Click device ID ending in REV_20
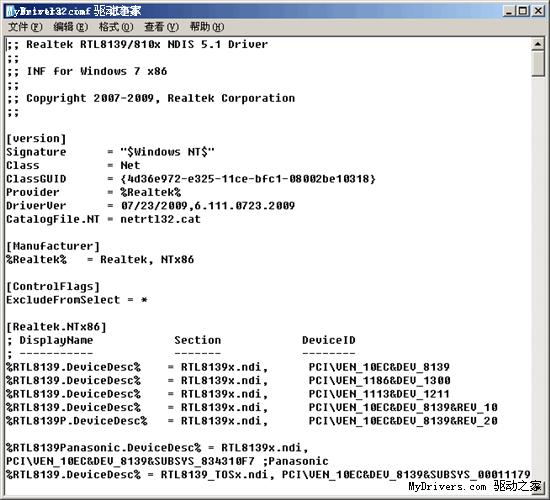This screenshot has height=500, width=550. (x=403, y=421)
